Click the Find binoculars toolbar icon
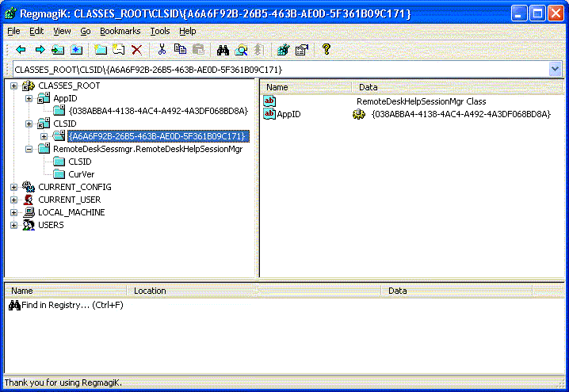This screenshot has width=569, height=392. point(223,49)
